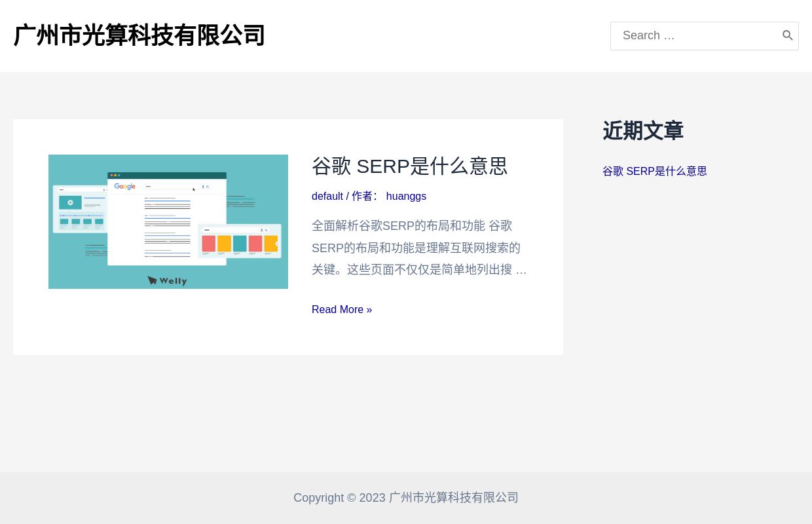Open the post 谷歌 SERP是什么意思

pos(409,166)
